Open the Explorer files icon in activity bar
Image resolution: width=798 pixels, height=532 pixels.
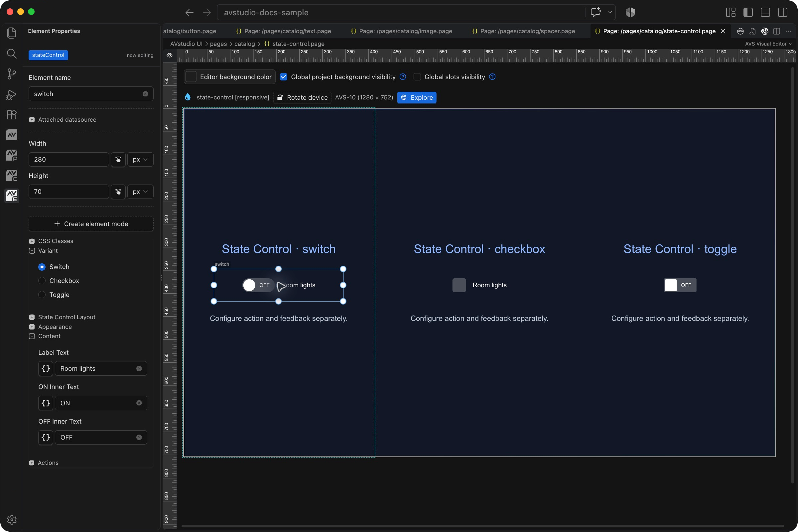tap(12, 33)
